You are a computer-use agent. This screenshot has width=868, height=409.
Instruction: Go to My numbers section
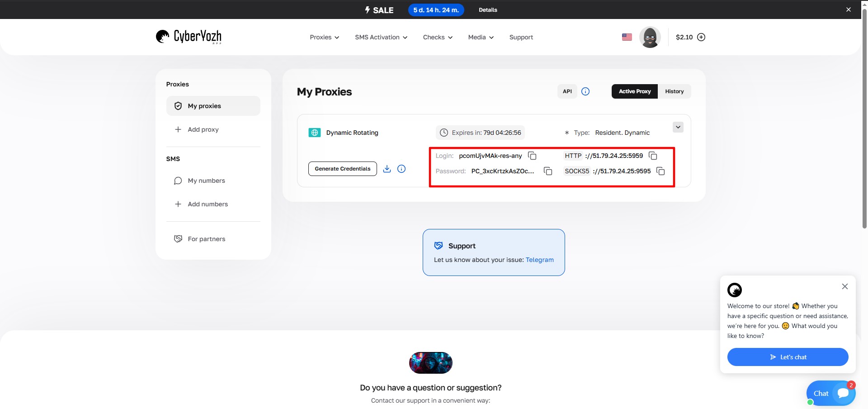coord(206,181)
